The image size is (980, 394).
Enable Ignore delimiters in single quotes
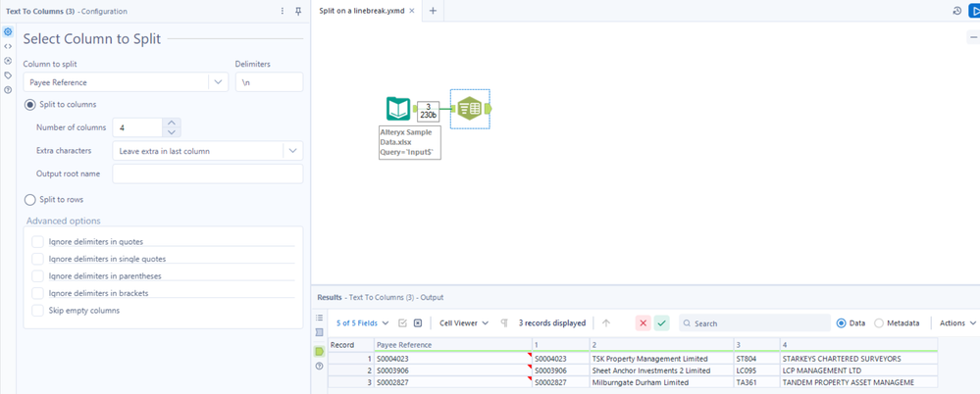(37, 259)
